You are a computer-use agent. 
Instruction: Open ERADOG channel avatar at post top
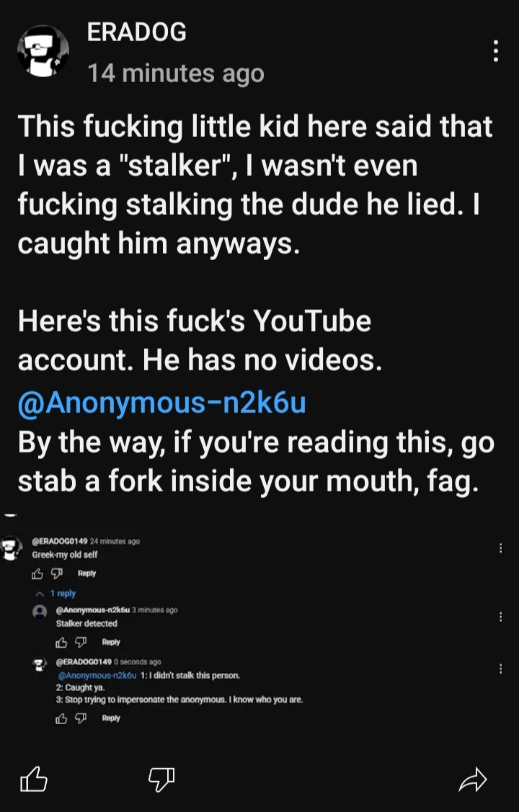43,51
